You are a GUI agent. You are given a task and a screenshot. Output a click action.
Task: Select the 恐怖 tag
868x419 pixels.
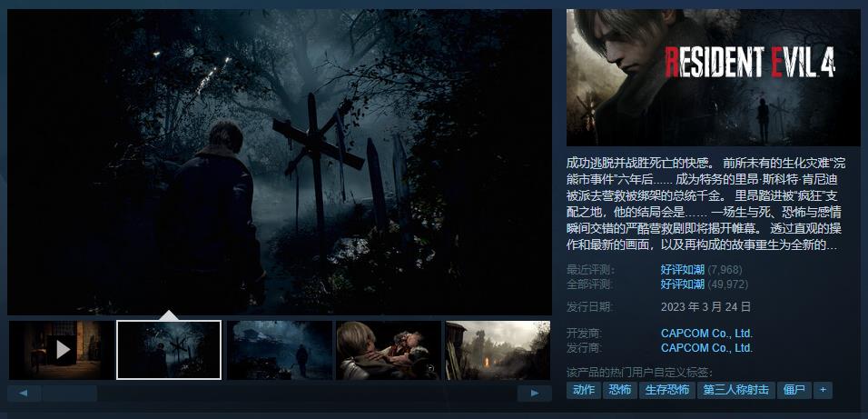point(619,390)
